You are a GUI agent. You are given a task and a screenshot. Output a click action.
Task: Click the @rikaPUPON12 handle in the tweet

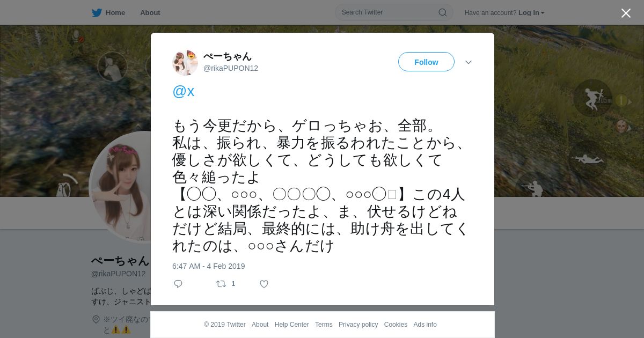click(231, 68)
